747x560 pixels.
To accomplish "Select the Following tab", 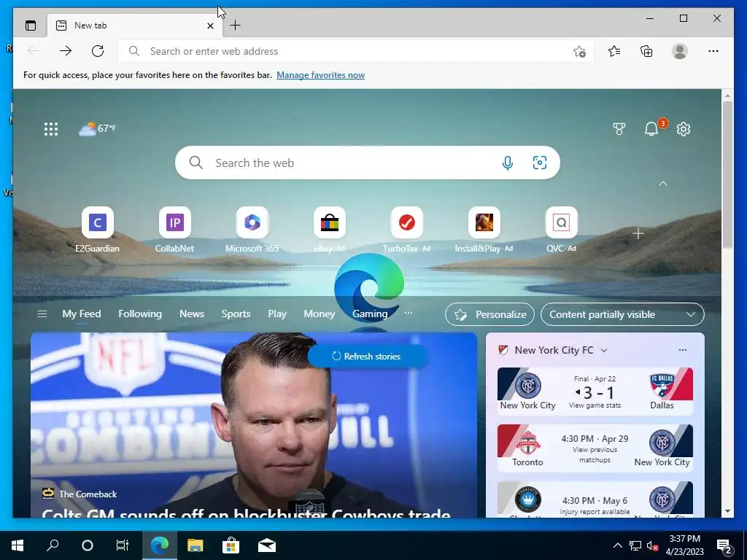I will pos(140,314).
